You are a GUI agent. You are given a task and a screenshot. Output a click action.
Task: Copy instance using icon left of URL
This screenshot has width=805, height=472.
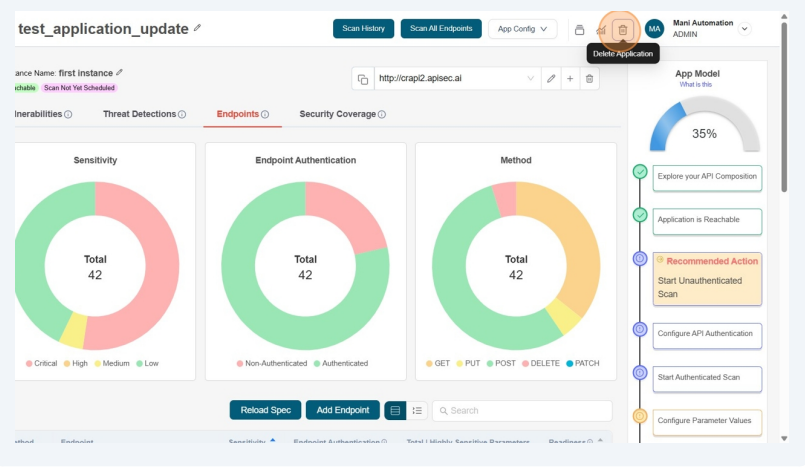click(x=363, y=79)
